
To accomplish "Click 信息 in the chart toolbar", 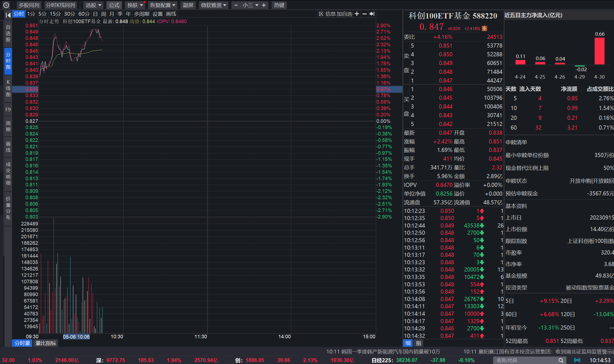I will pos(331,14).
